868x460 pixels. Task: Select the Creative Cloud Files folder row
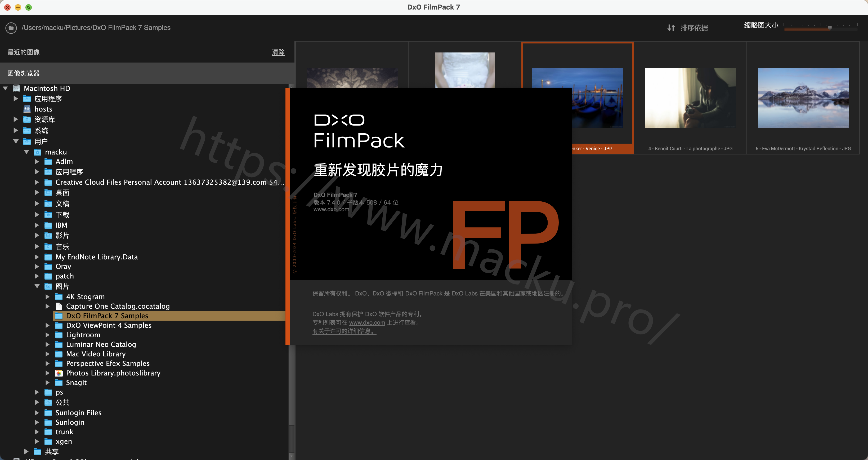[x=164, y=182]
